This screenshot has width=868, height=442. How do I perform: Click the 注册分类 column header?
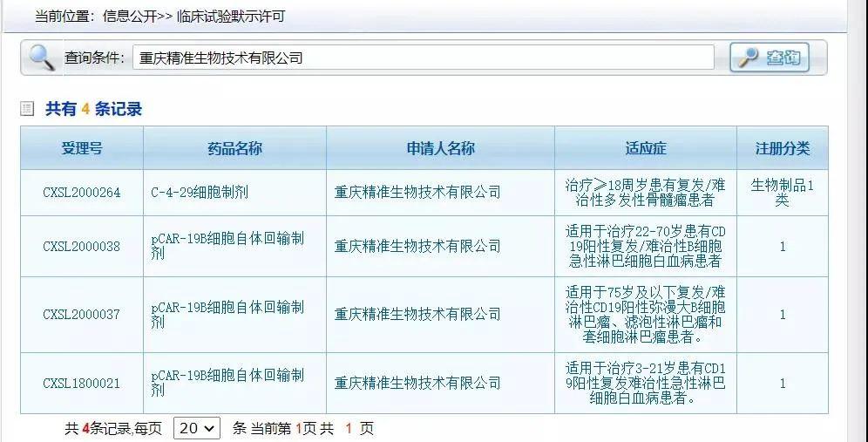782,148
